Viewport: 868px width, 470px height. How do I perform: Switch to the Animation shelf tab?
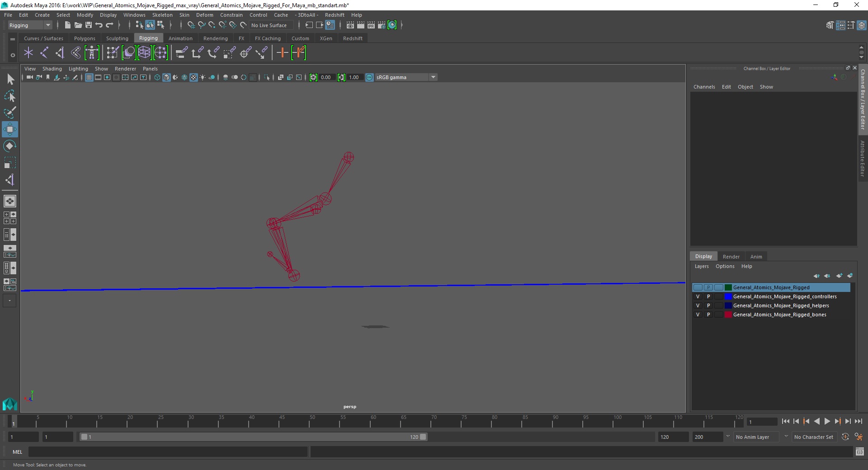[x=180, y=38]
